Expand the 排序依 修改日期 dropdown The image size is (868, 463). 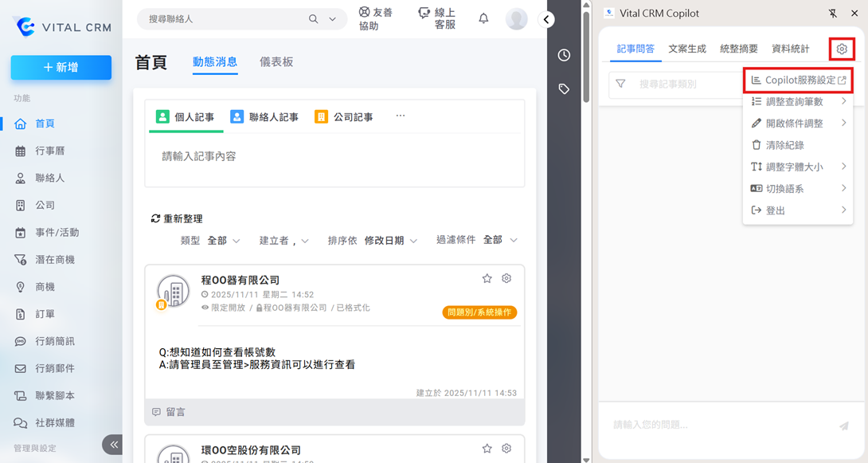[390, 241]
